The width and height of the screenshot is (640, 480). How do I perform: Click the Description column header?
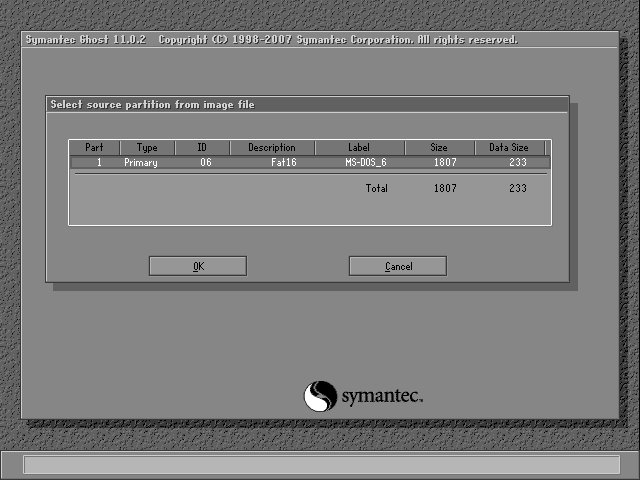(x=272, y=147)
